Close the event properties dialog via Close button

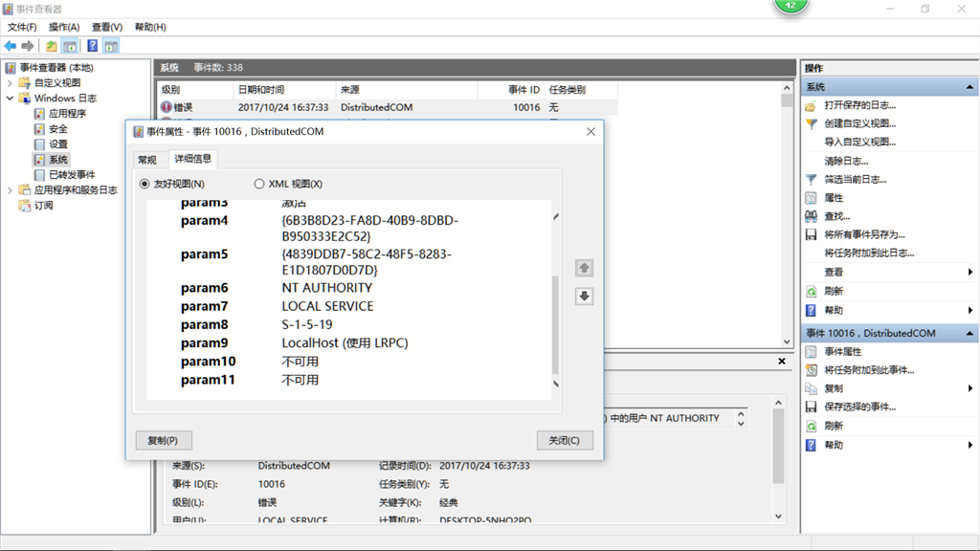click(x=567, y=440)
